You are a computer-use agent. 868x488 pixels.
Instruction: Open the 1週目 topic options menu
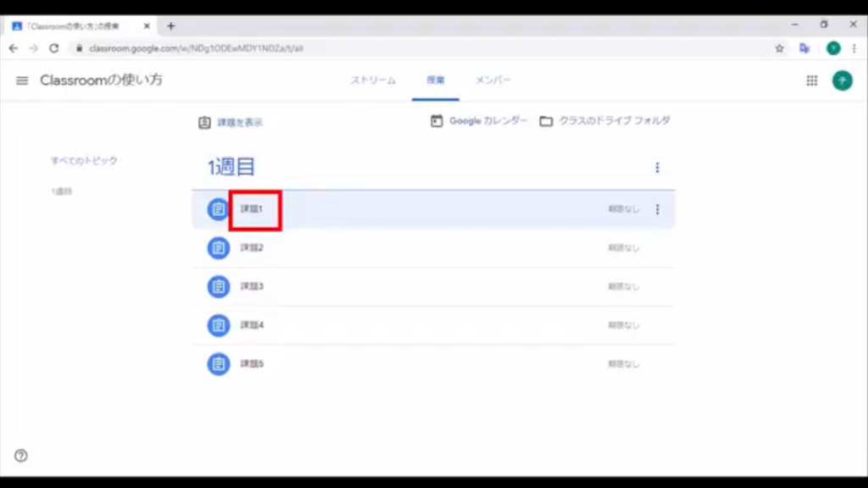point(657,168)
